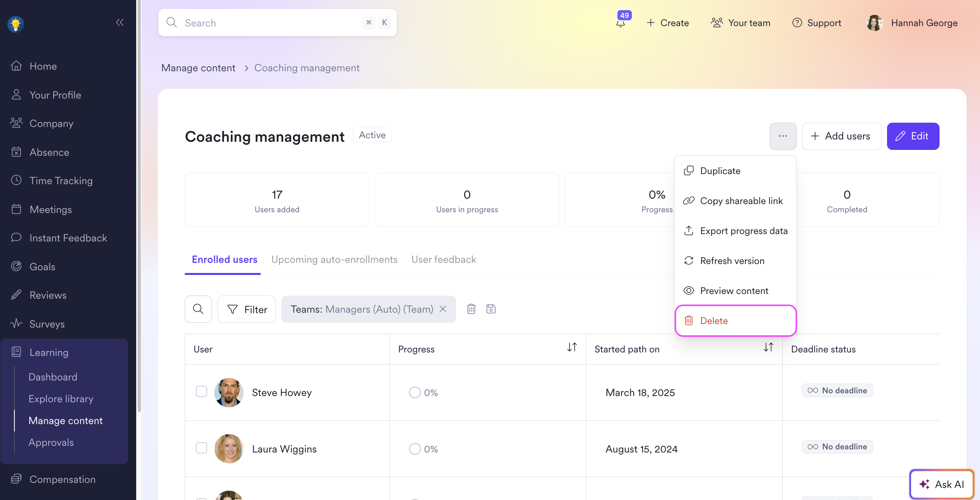Screen dimensions: 980x500
Task: Switch to Upcoming auto-enrollments tab
Action: pyautogui.click(x=334, y=260)
